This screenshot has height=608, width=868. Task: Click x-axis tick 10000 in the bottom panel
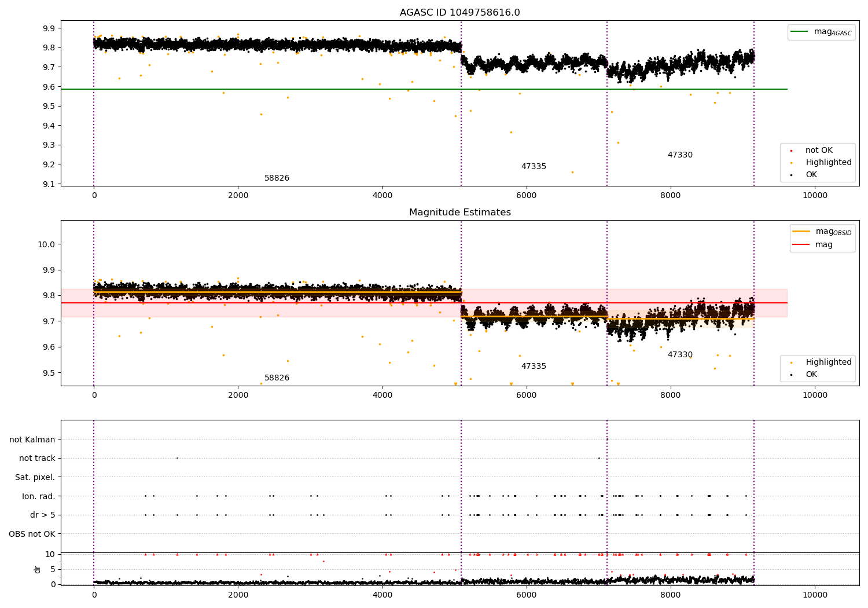[815, 595]
